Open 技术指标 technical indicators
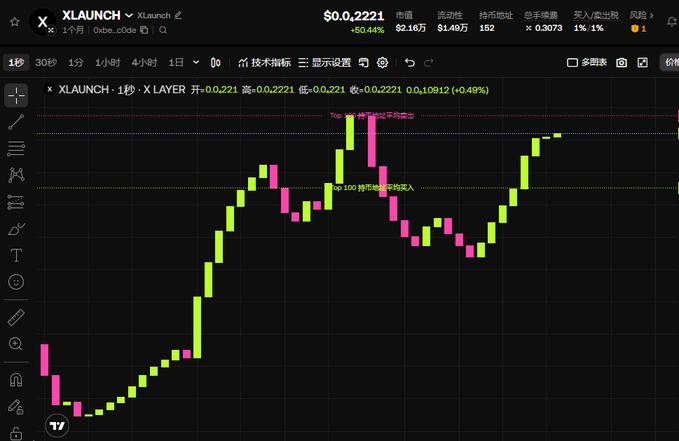 click(x=265, y=62)
